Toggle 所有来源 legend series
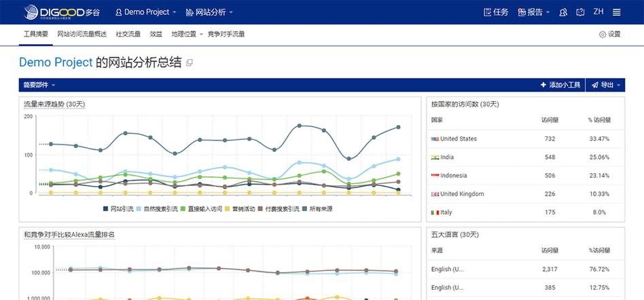 pyautogui.click(x=317, y=209)
